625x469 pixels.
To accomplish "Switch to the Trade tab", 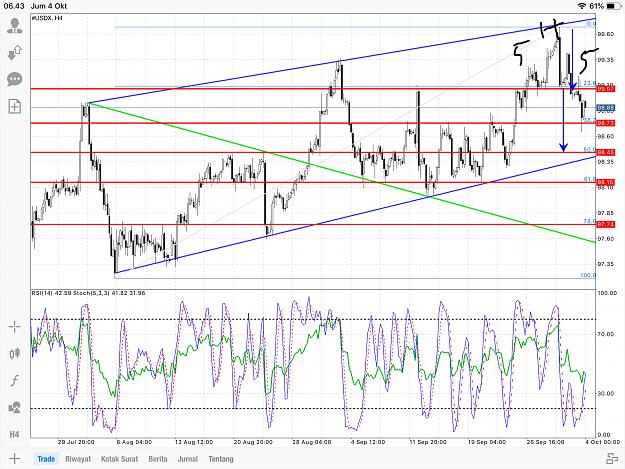I will tap(46, 459).
